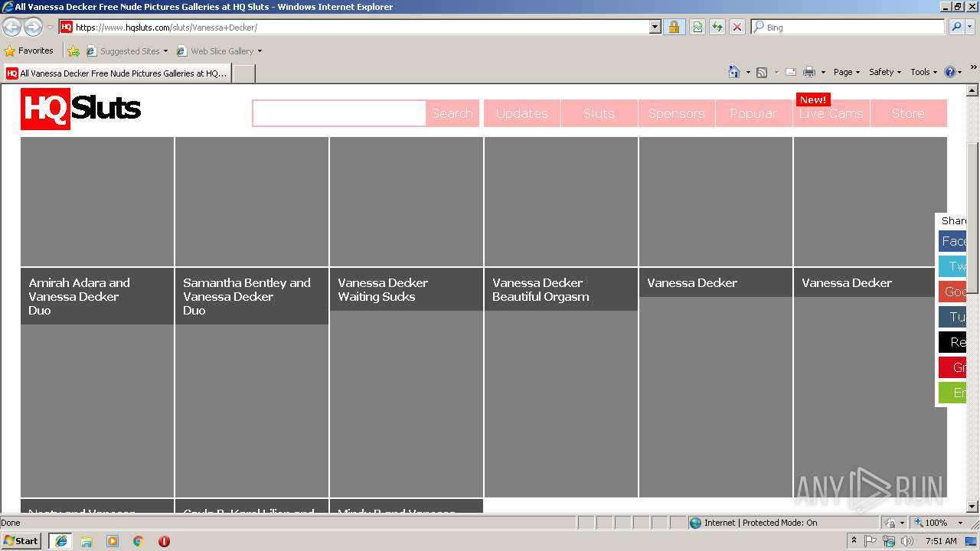This screenshot has height=551, width=980.
Task: Click the Read Mail envelope icon
Action: coord(791,72)
